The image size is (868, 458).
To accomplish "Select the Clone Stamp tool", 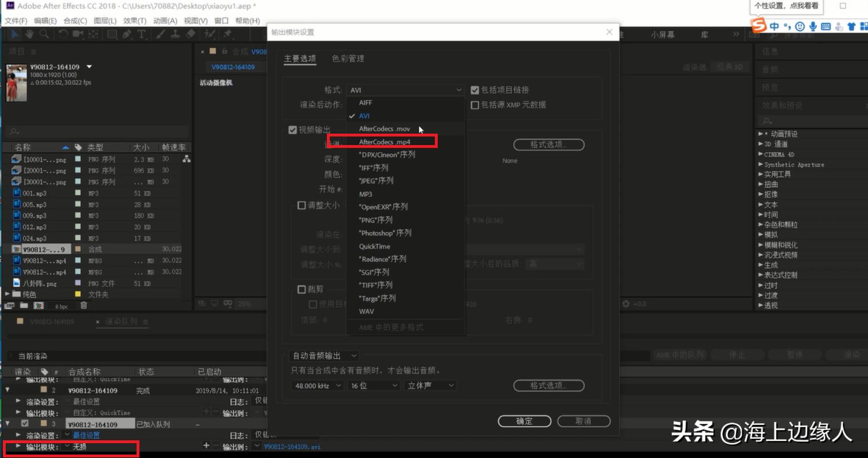I will [x=175, y=35].
